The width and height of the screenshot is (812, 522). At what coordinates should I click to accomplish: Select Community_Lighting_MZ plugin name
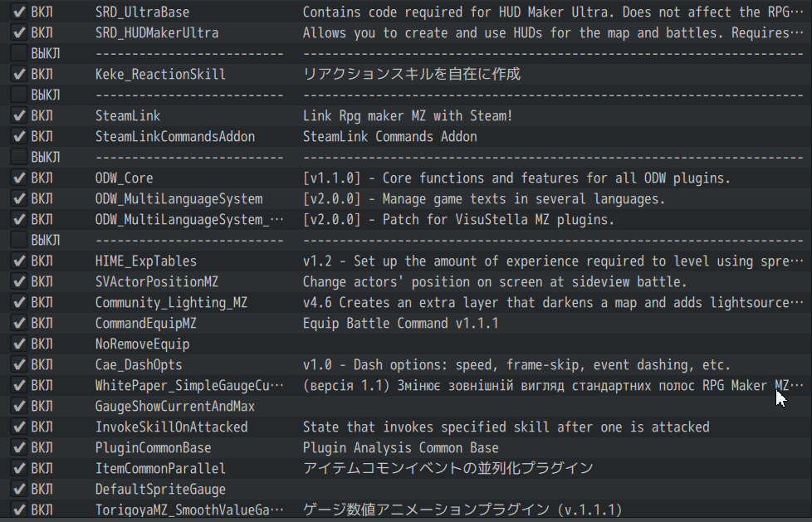coord(171,302)
